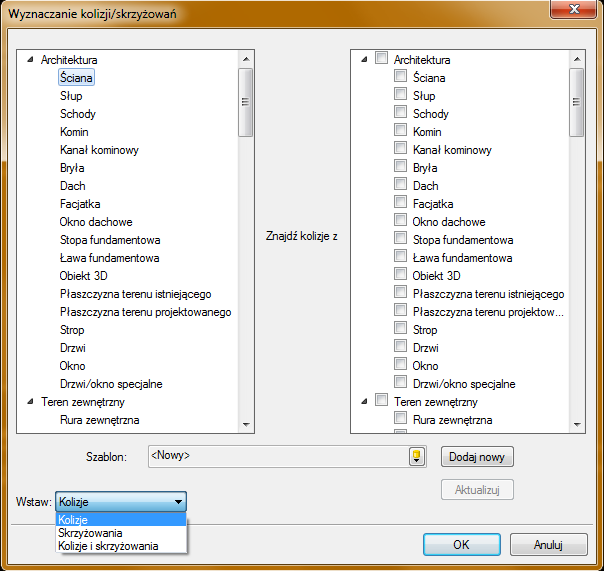The width and height of the screenshot is (604, 571).
Task: Select Kanał kominowy in the left tree
Action: click(99, 150)
